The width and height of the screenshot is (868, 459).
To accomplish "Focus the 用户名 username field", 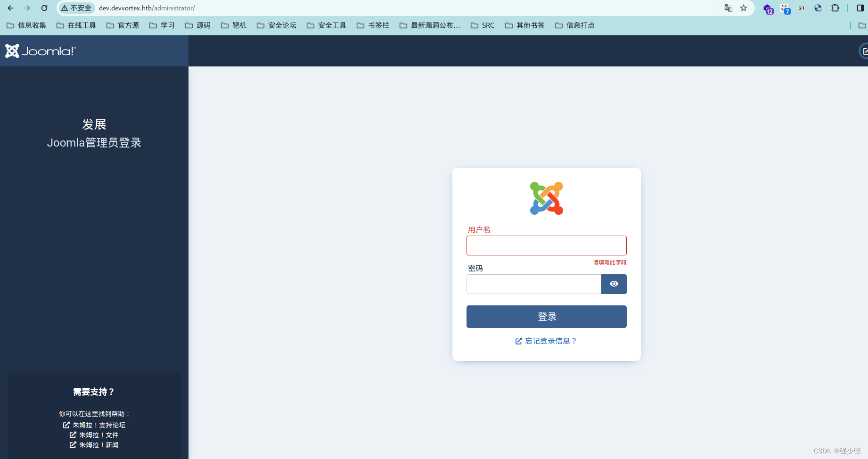I will 547,246.
